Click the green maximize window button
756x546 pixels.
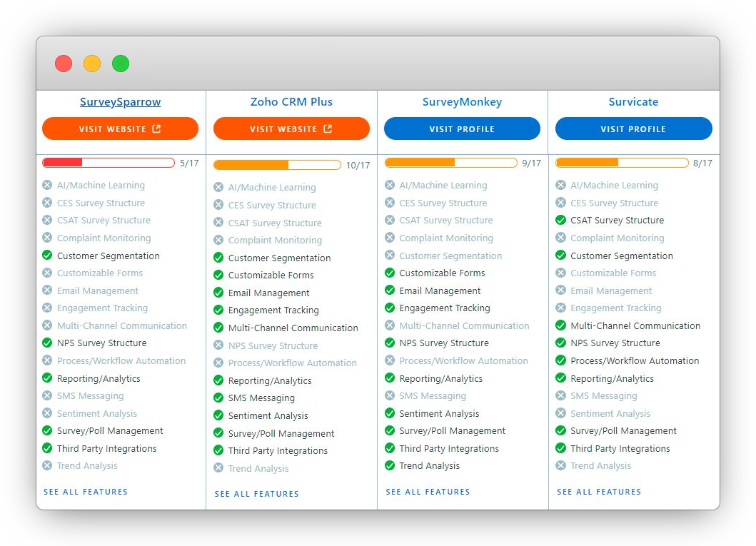[x=121, y=64]
